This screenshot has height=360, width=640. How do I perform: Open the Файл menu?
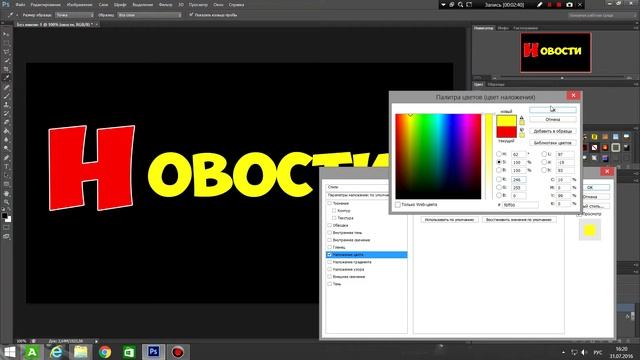20,4
